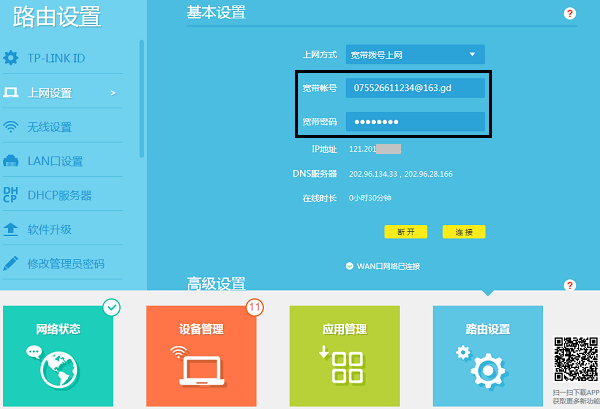Click the 在线时长 value 0小时30分钟
Screen dimensions: 600x409
pos(370,198)
